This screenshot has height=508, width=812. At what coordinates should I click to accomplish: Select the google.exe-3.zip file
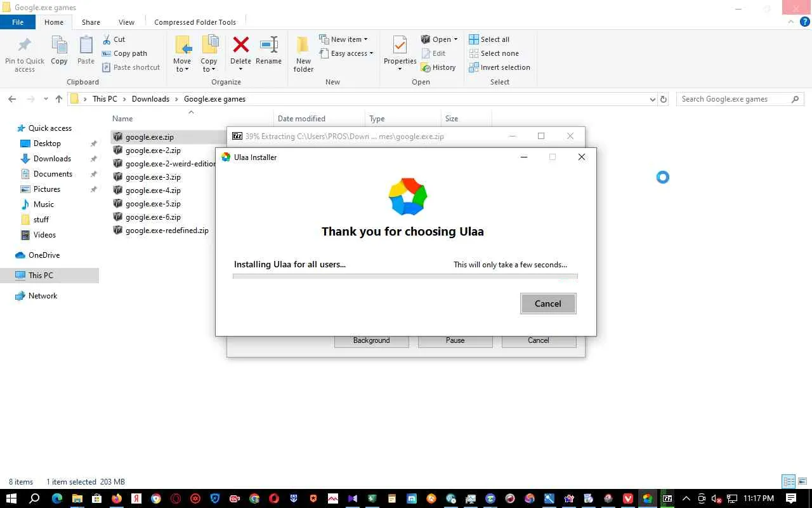(153, 177)
